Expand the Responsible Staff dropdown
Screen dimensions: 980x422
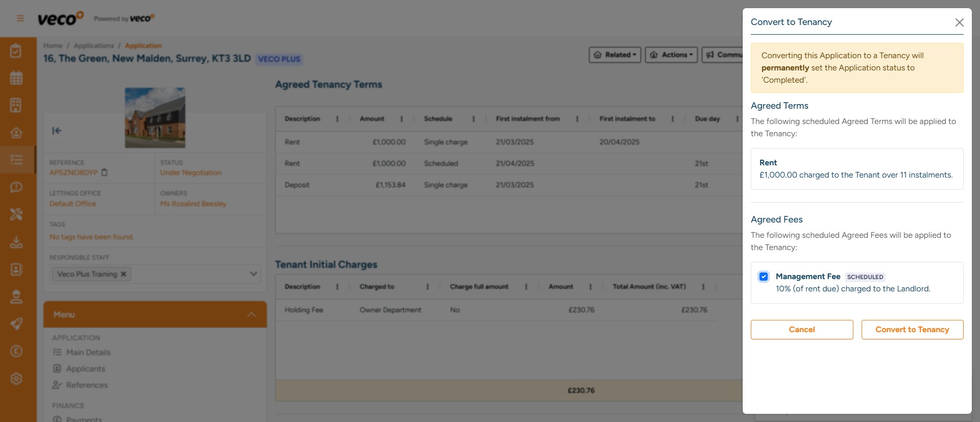(x=254, y=274)
